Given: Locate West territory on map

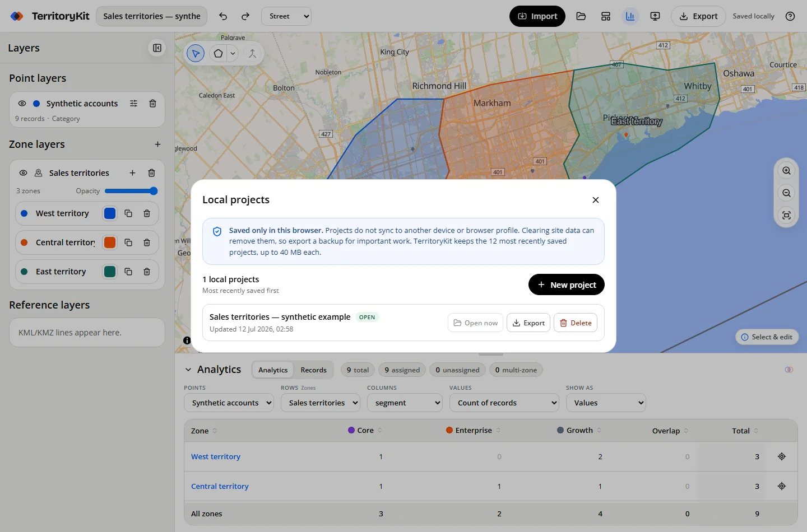Looking at the screenshot, I should tap(782, 456).
